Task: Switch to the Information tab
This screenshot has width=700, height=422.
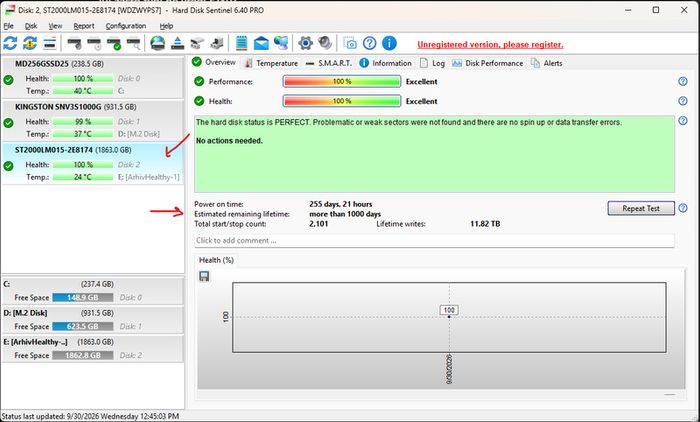Action: tap(385, 63)
